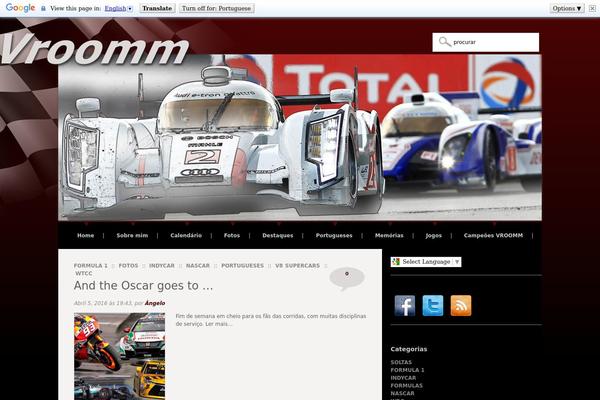Open the Facebook icon link
Image resolution: width=600 pixels, height=400 pixels.
pyautogui.click(x=404, y=305)
